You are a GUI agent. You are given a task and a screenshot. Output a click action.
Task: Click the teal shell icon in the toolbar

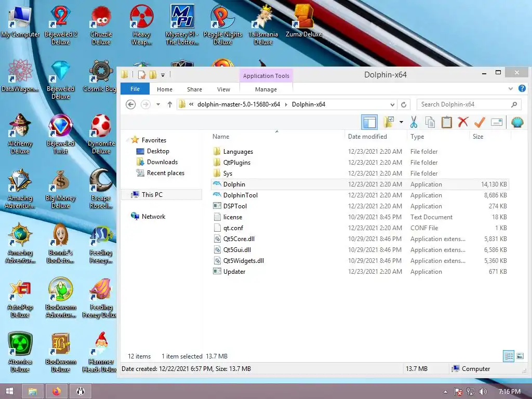tap(517, 122)
